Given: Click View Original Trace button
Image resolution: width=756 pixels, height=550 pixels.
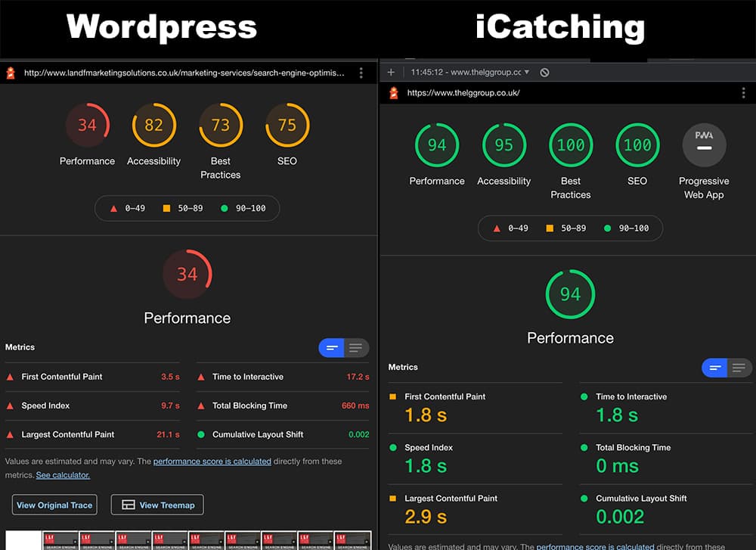Looking at the screenshot, I should point(54,505).
